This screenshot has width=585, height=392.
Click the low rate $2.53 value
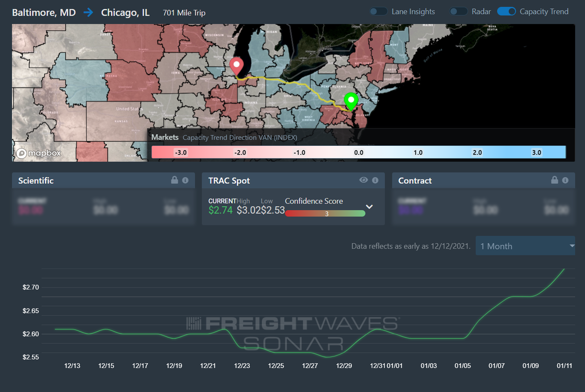pyautogui.click(x=273, y=210)
